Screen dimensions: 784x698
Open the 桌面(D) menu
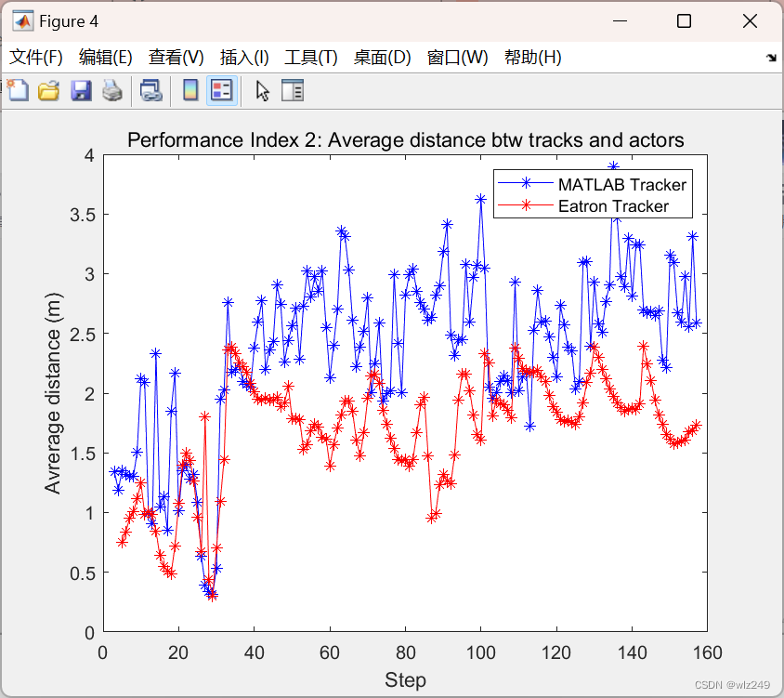[x=382, y=57]
